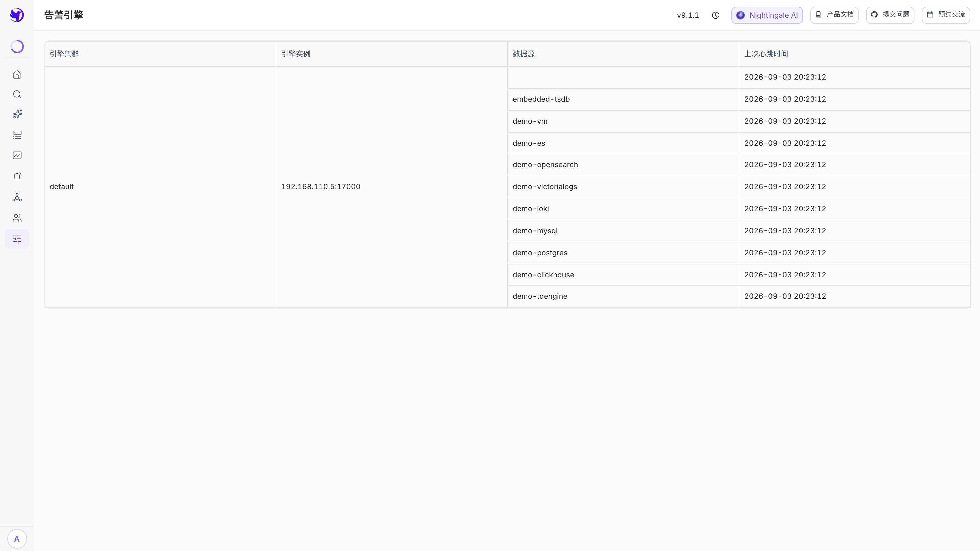Select the settings sliders sidebar icon

[17, 239]
